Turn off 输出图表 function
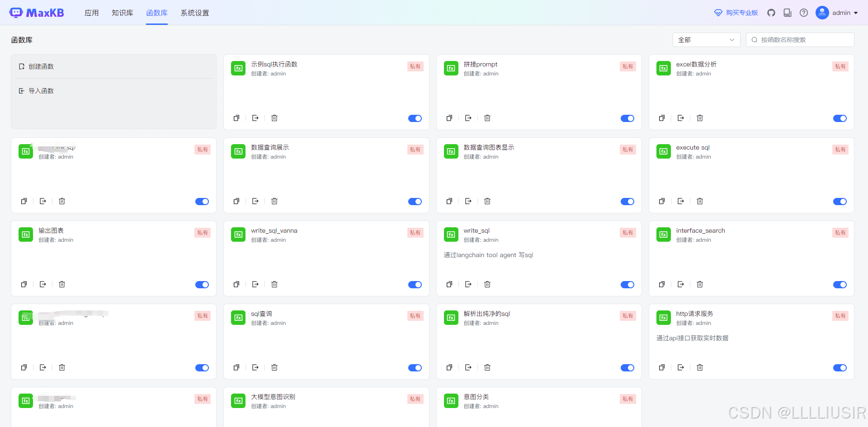Viewport: 868px width, 427px height. click(202, 285)
